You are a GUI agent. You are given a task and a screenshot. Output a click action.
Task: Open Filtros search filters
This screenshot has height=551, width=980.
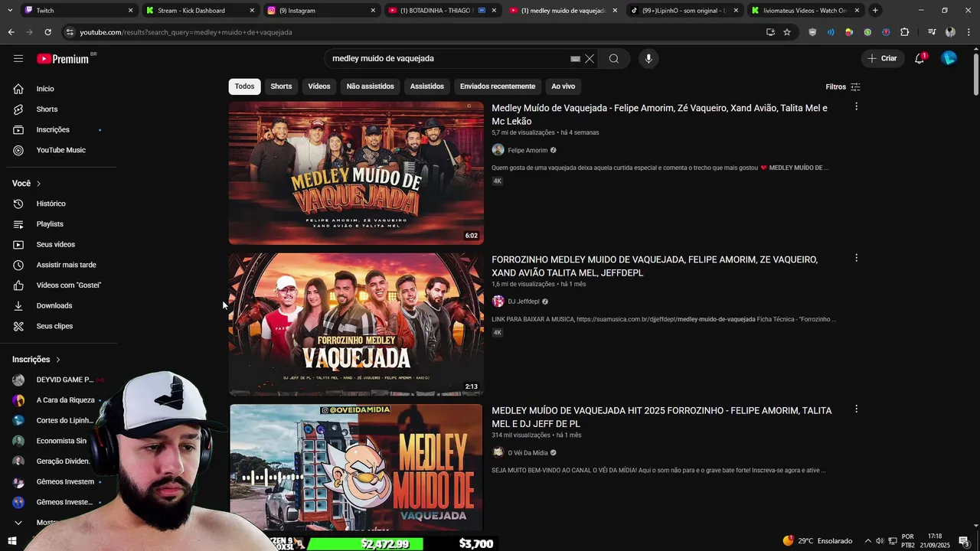tap(843, 86)
